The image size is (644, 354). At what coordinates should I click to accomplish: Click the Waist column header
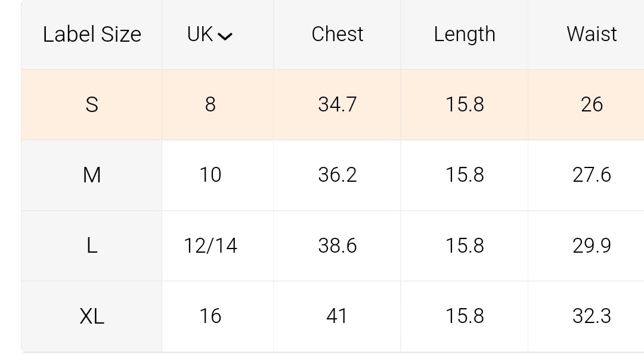click(592, 35)
